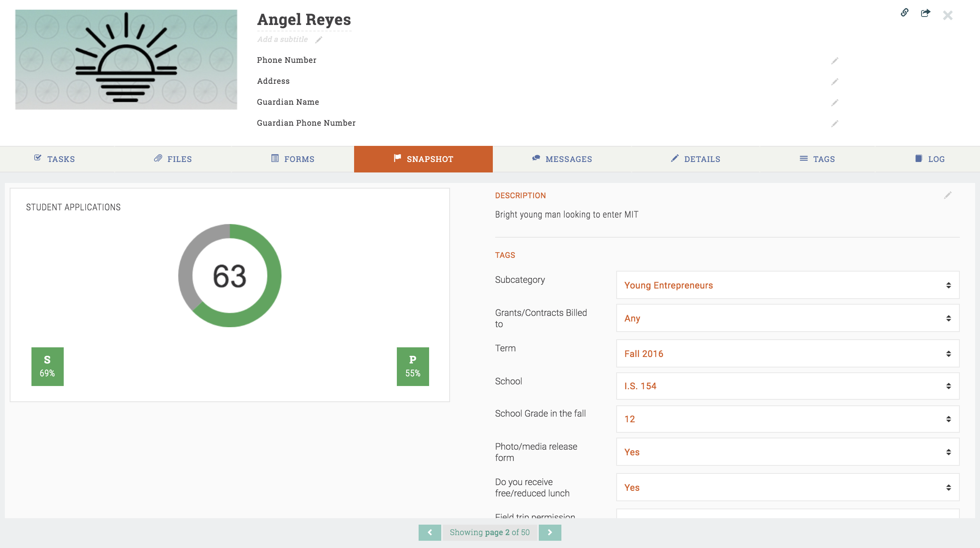This screenshot has width=980, height=548.
Task: Edit the Description with pencil icon
Action: (948, 195)
